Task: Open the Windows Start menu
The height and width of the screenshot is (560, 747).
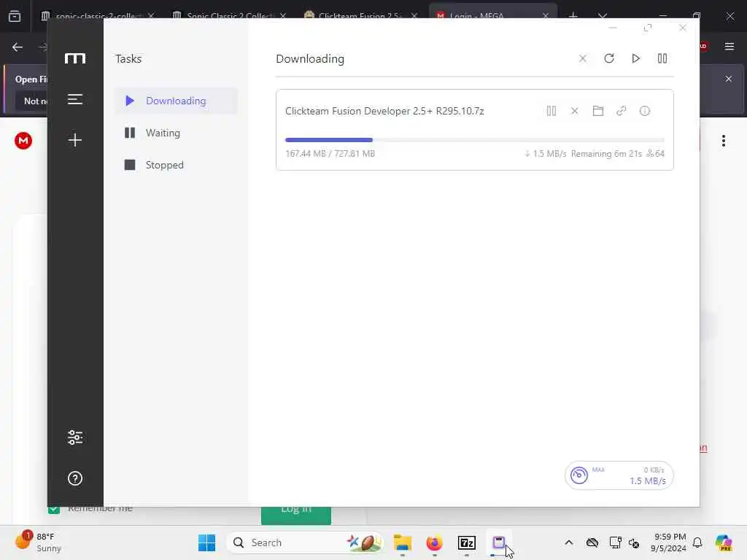Action: pos(206,542)
